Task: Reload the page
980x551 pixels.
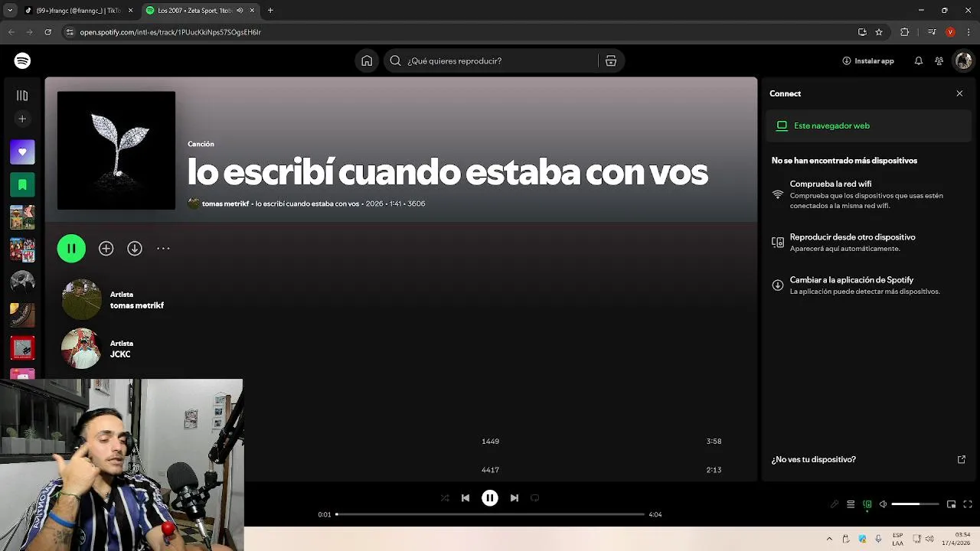Action: coord(47,32)
